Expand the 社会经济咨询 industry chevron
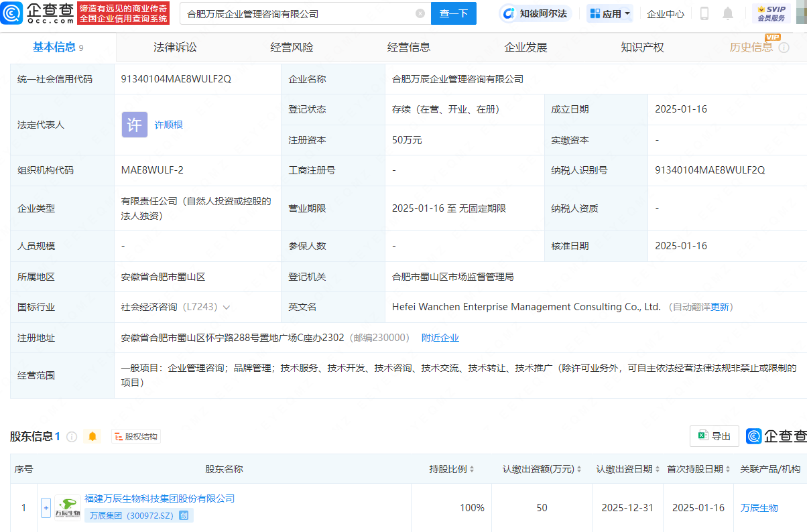This screenshot has height=532, width=807. (227, 308)
